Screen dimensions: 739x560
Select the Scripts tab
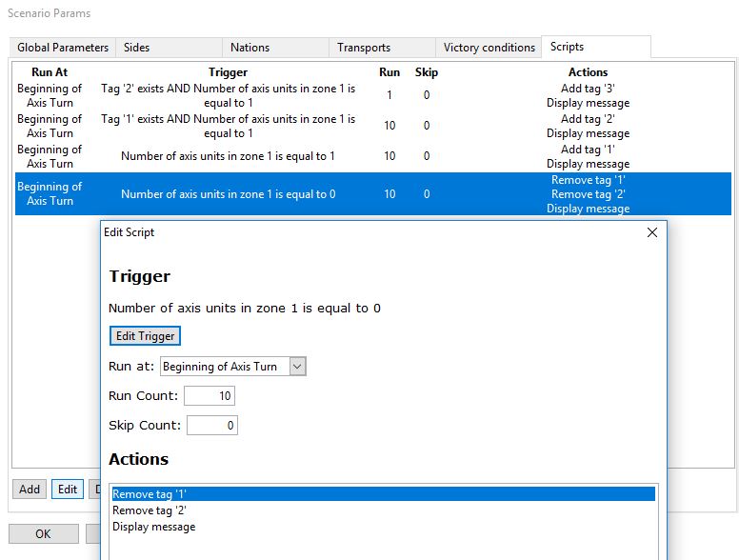[568, 47]
